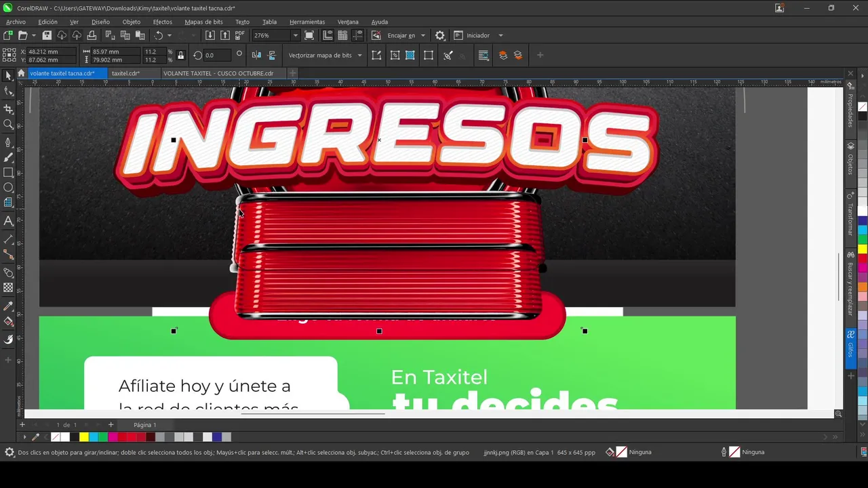868x488 pixels.
Task: Add a page after Página 1
Action: 111,425
